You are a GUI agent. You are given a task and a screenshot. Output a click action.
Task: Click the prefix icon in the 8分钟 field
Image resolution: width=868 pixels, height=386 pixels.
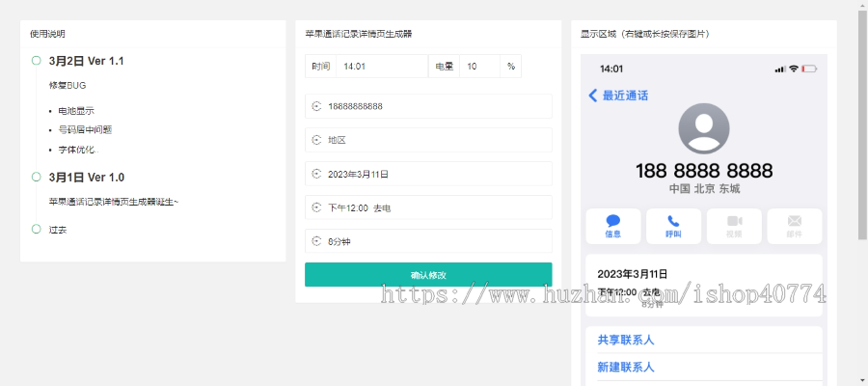pos(316,241)
